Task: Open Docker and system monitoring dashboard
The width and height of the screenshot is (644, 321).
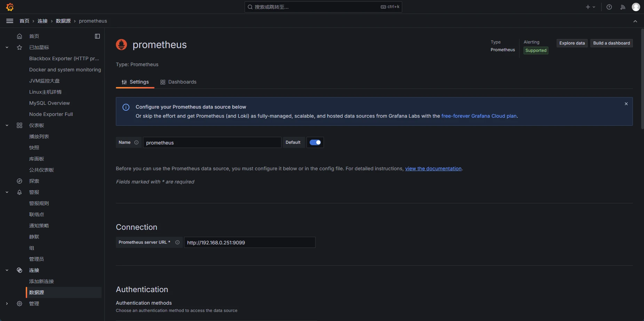Action: pyautogui.click(x=65, y=70)
